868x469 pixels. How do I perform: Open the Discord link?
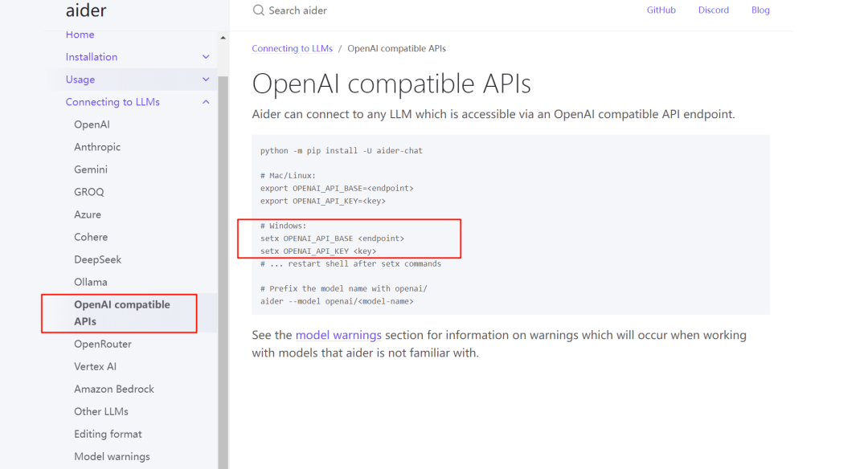point(714,10)
